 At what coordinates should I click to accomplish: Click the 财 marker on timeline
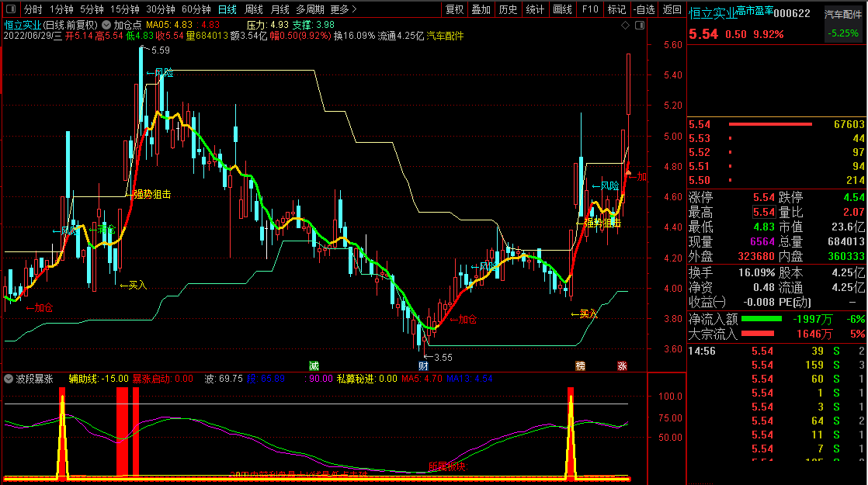coord(423,365)
